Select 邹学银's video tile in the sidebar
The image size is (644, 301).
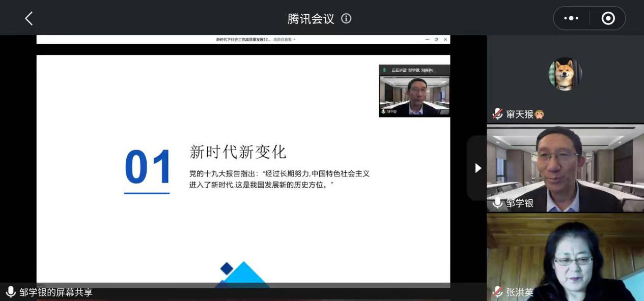point(565,168)
